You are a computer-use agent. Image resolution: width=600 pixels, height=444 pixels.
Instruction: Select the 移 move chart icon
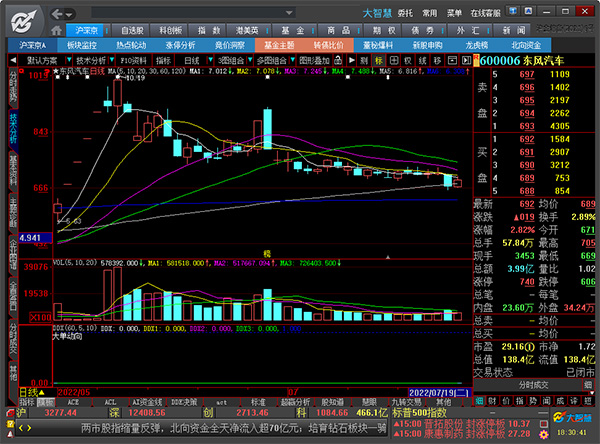(x=437, y=60)
